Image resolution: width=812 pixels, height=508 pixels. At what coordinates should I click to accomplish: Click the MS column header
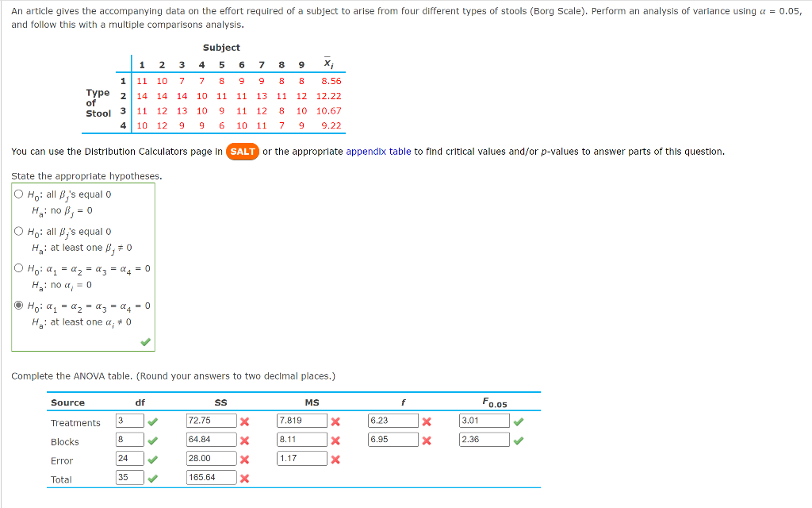coord(312,402)
